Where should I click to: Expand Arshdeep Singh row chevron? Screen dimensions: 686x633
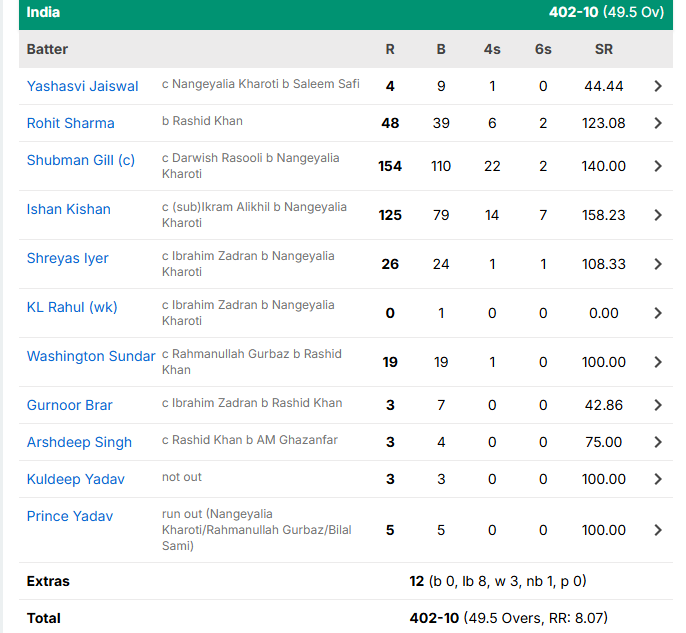pos(658,442)
